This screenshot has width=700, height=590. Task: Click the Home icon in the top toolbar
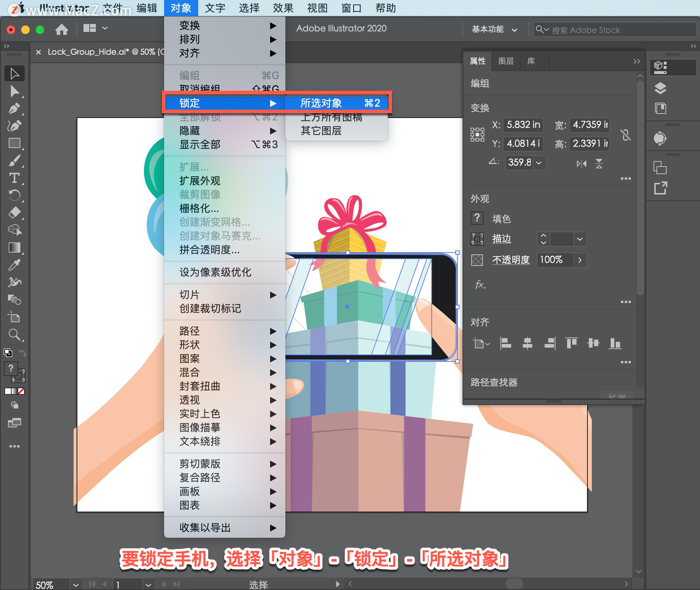pyautogui.click(x=62, y=29)
